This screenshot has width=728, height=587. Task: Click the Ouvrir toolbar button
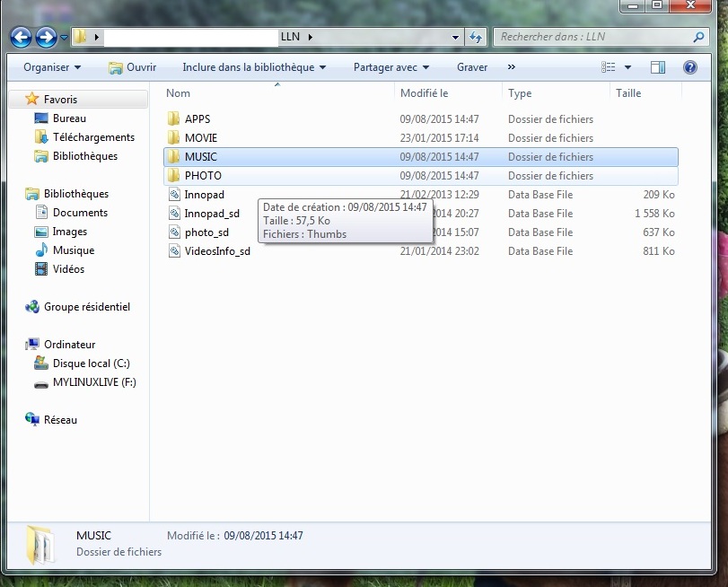click(x=132, y=67)
